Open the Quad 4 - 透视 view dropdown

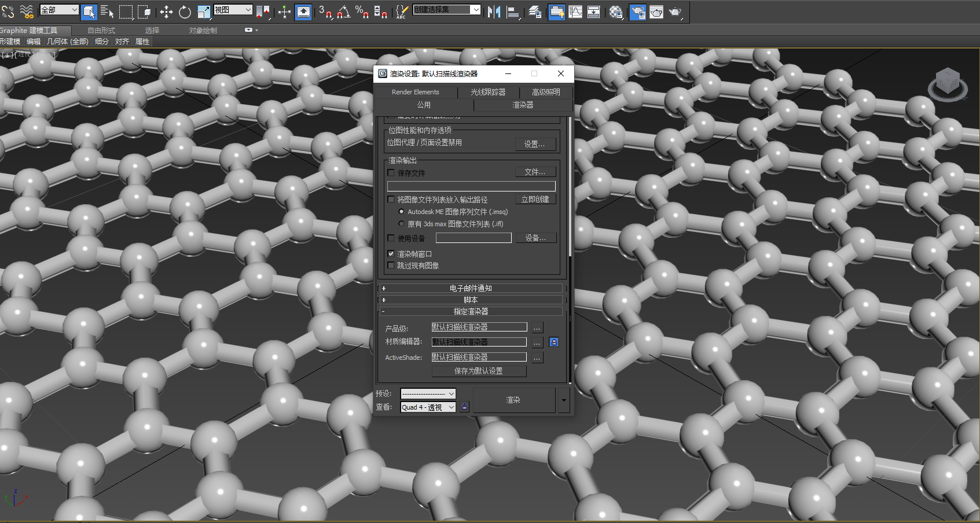428,407
